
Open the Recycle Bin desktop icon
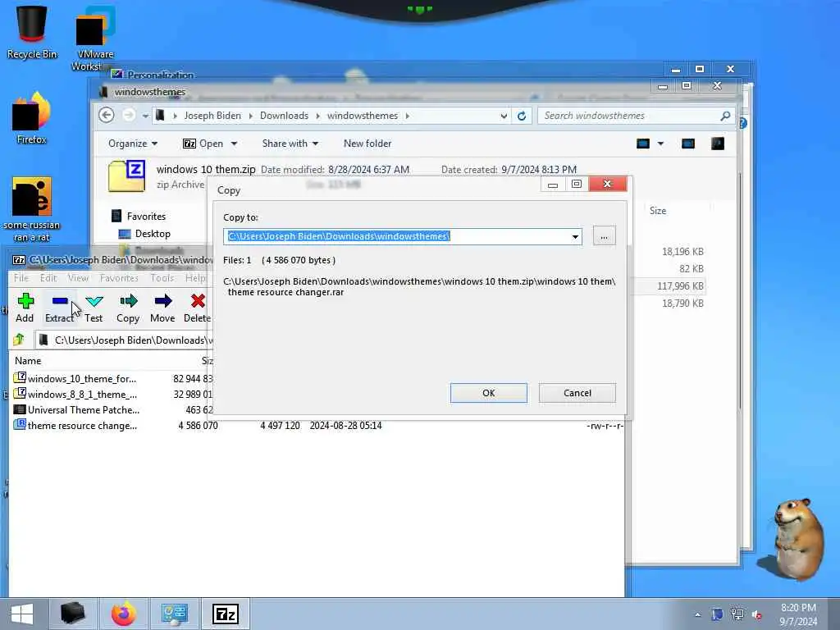click(32, 32)
